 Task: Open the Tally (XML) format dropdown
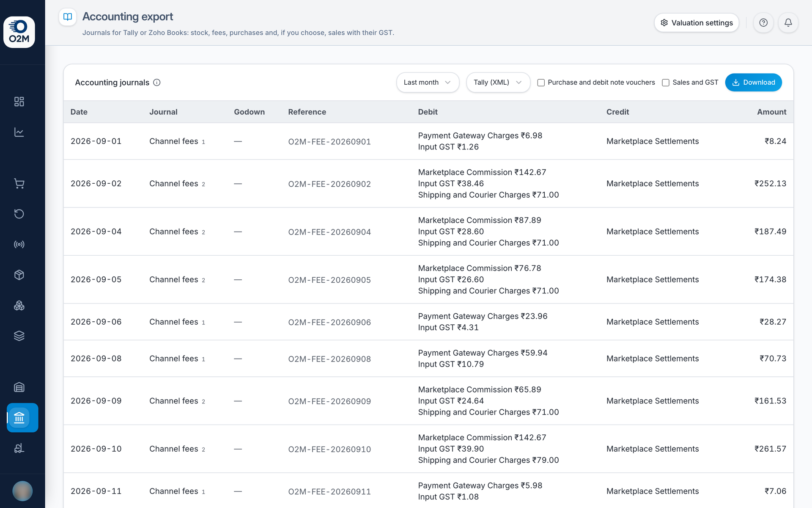498,83
